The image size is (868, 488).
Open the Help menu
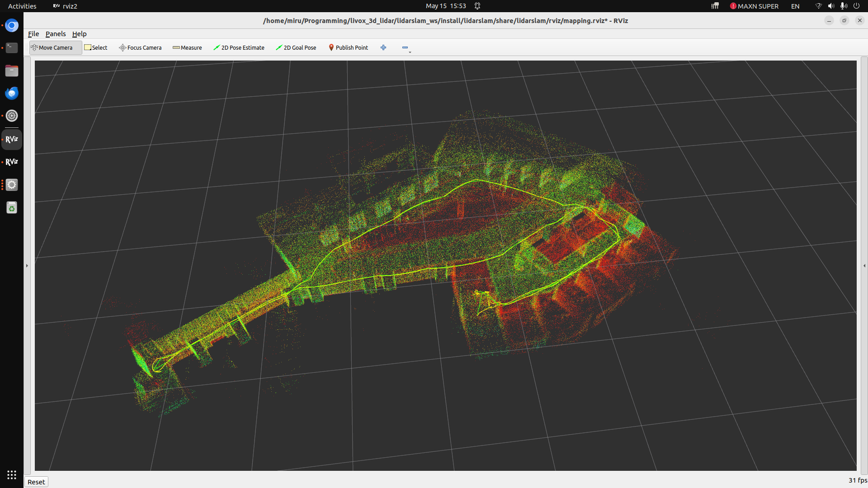point(79,34)
